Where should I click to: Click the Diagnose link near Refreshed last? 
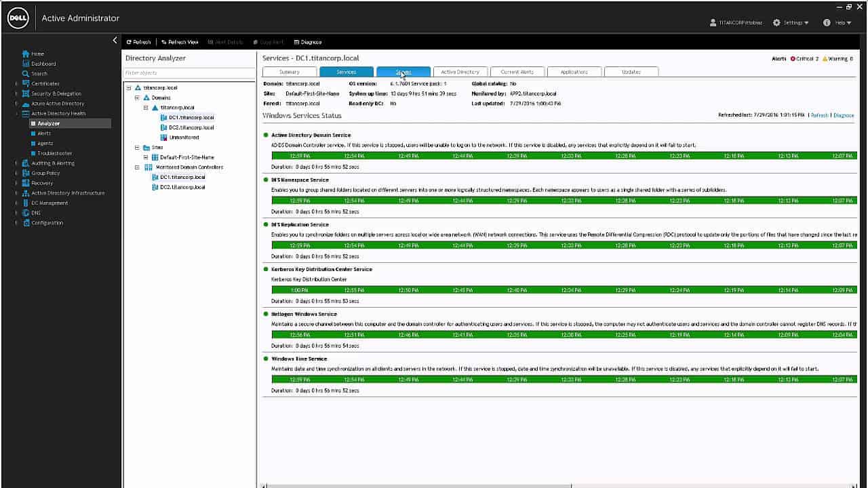(x=843, y=115)
